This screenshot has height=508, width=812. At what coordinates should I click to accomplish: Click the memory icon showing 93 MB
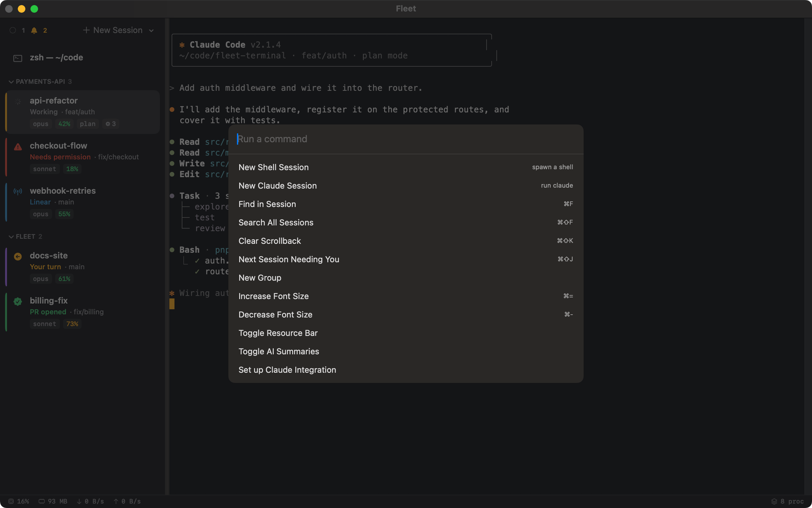pos(42,501)
